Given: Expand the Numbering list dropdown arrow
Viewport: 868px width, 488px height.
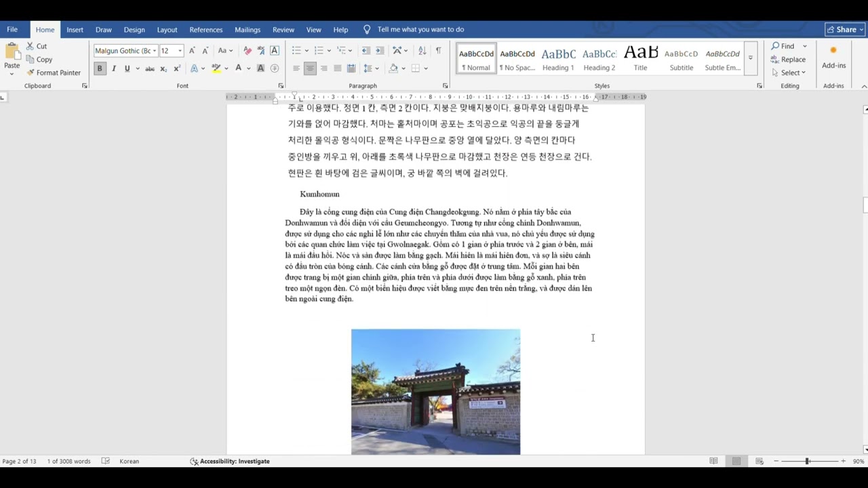Looking at the screenshot, I should 329,51.
